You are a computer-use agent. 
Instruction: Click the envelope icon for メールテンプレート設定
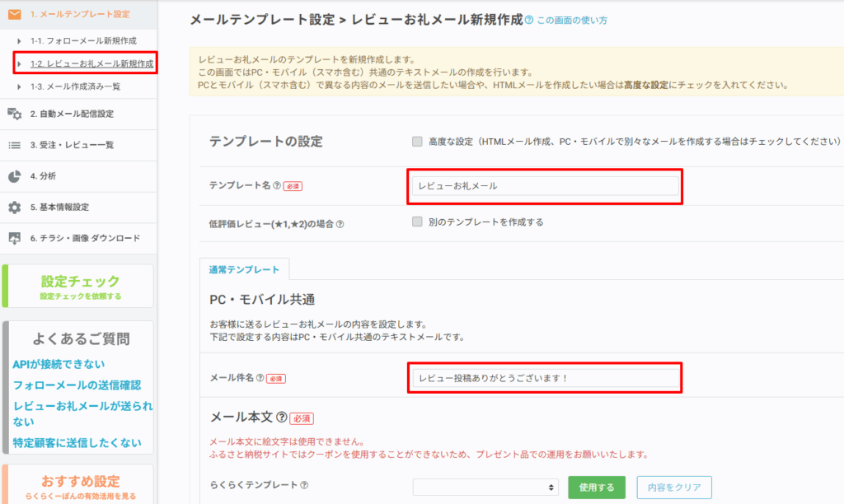(x=14, y=14)
